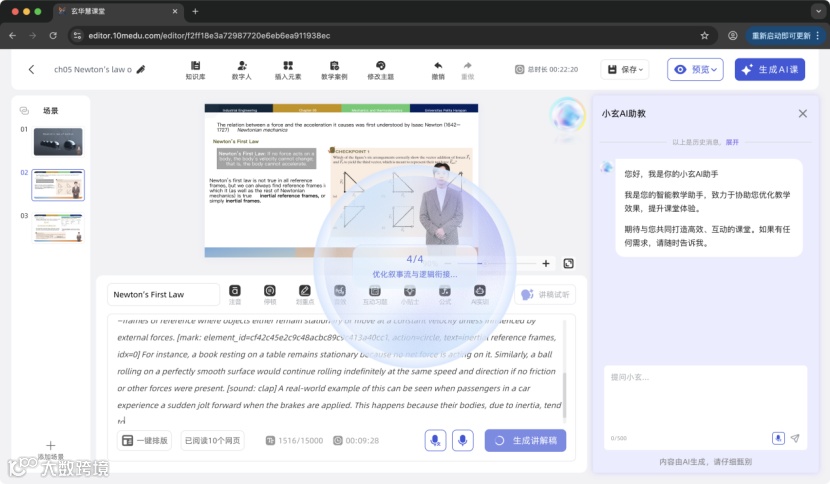Click the 场景 scenes panel icon
This screenshot has width=830, height=484.
[24, 111]
